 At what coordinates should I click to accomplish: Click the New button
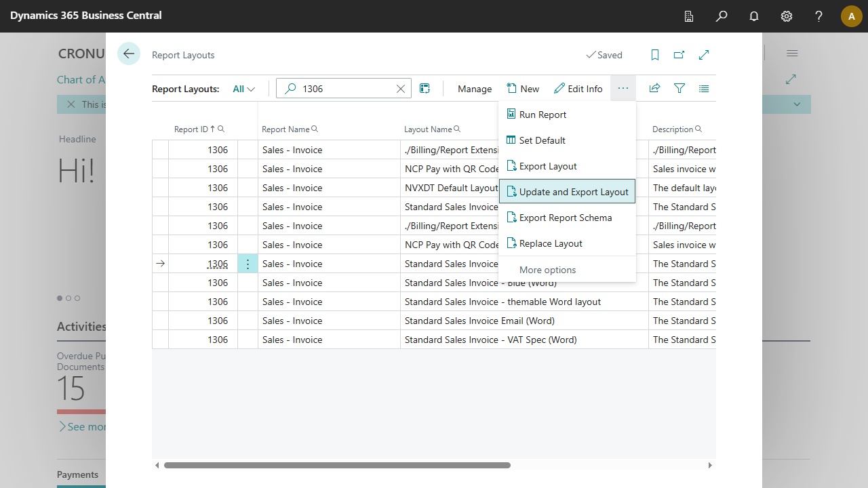coord(523,89)
